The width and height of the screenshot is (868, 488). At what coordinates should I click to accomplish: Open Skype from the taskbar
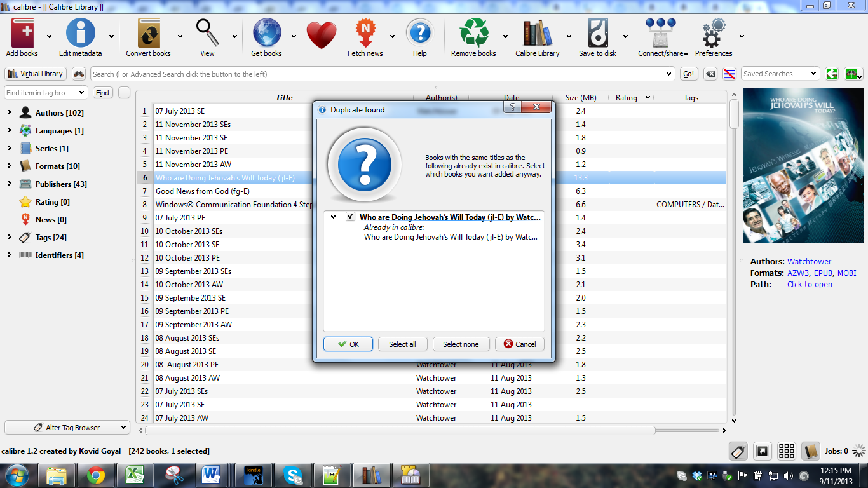[x=293, y=475]
